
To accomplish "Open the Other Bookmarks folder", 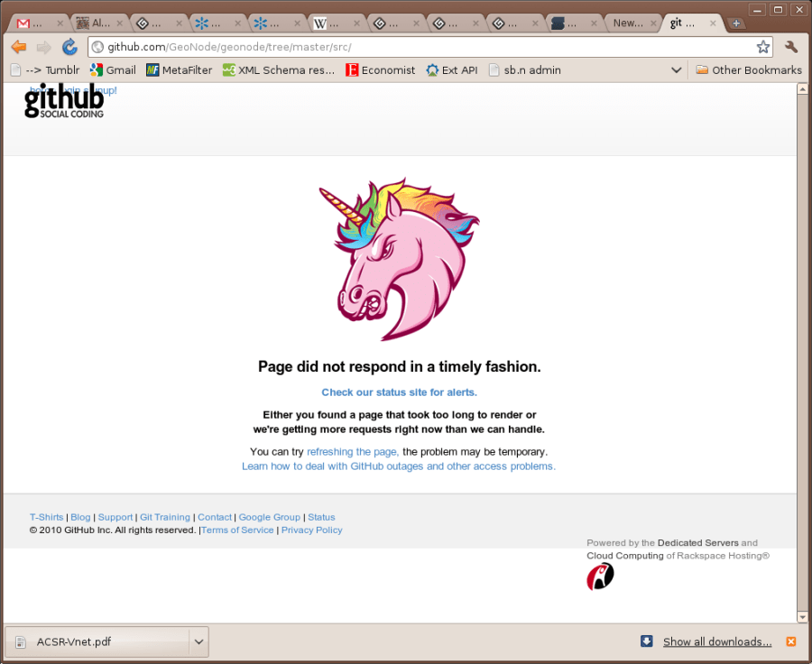I will pos(751,69).
